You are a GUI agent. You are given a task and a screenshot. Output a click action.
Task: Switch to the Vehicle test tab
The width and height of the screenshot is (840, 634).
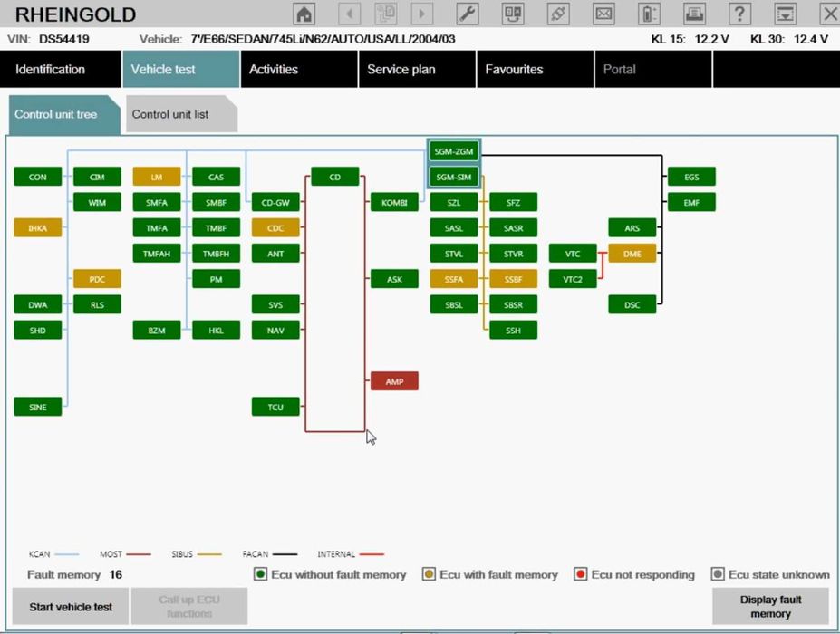tap(181, 69)
